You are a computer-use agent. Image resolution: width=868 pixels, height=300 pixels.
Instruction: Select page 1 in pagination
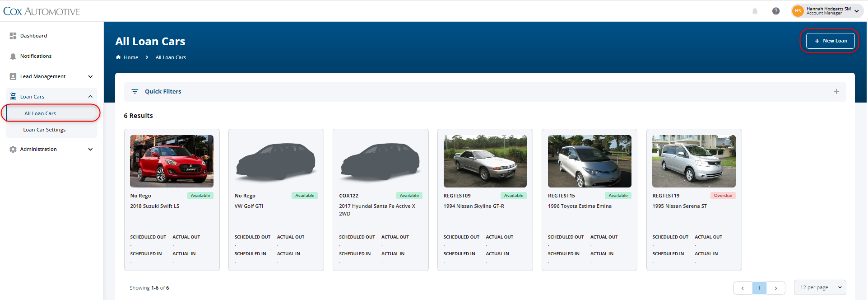[759, 288]
